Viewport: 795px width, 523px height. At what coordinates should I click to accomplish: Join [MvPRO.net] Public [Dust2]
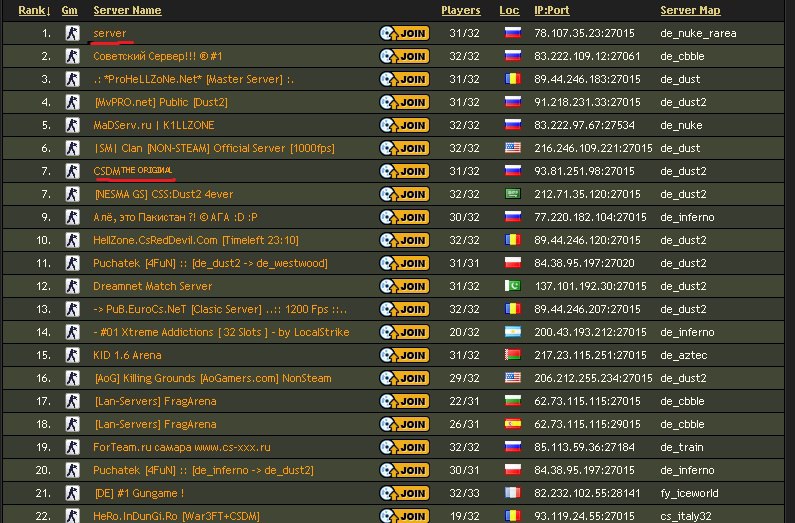[x=405, y=102]
